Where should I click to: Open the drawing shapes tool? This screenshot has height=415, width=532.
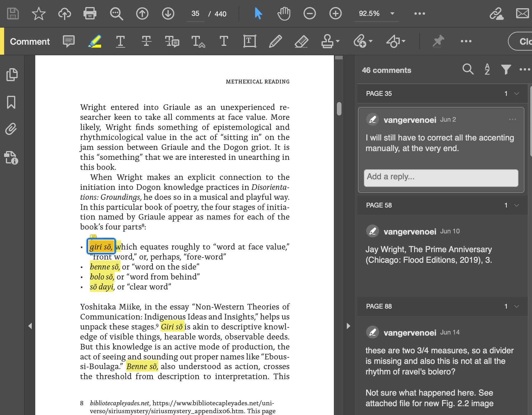pos(393,41)
